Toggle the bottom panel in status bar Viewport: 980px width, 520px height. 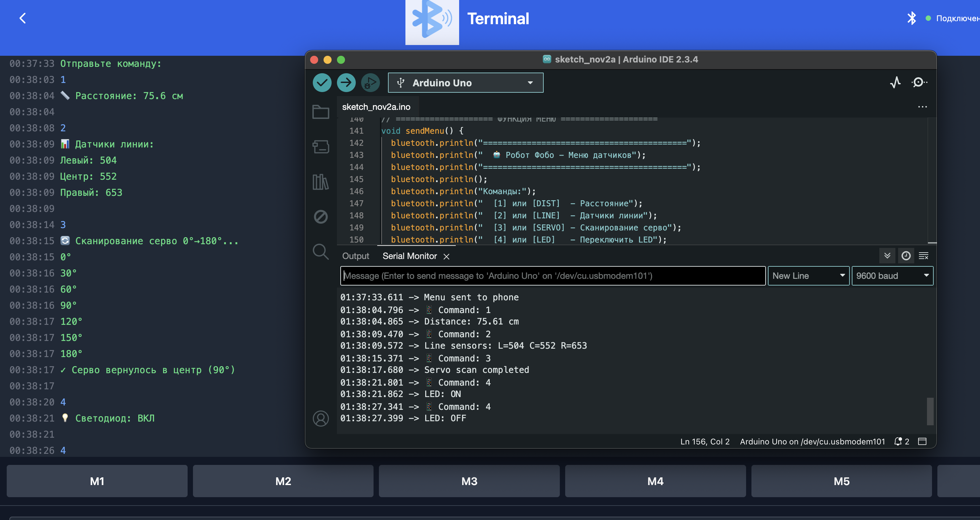(x=922, y=442)
